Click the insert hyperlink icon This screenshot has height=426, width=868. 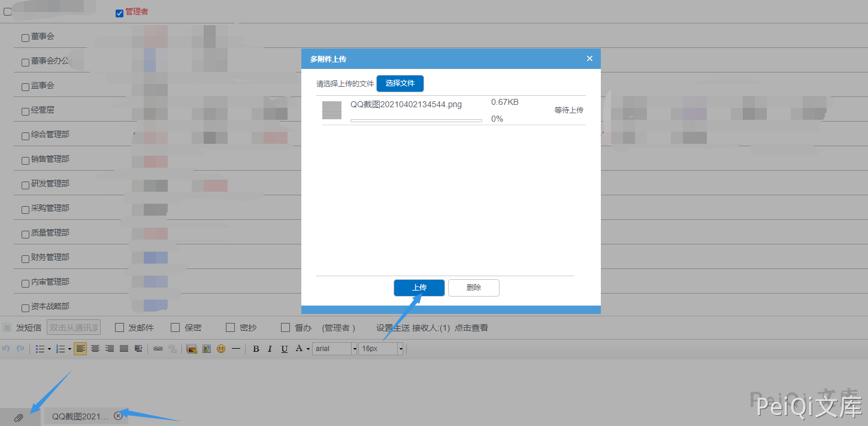[158, 349]
